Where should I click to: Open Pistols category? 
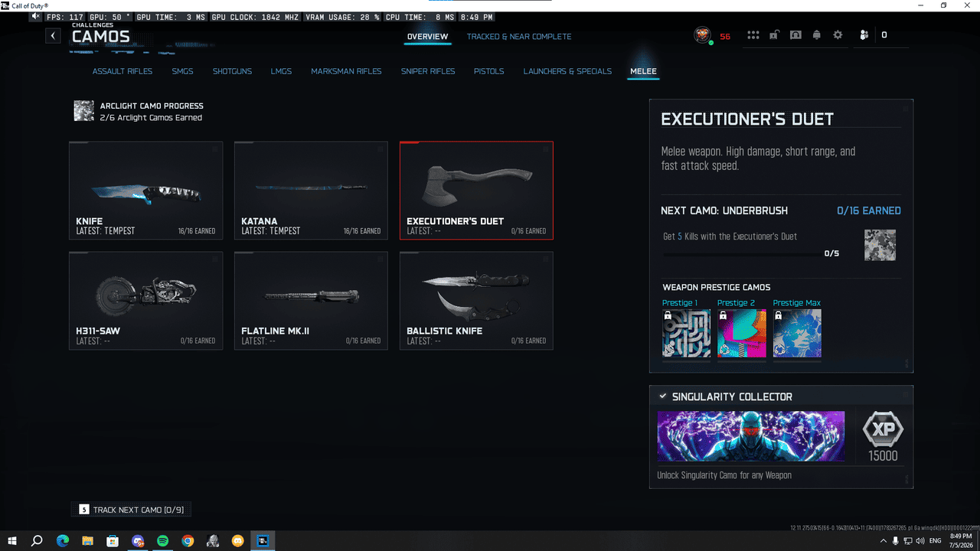[x=488, y=71]
